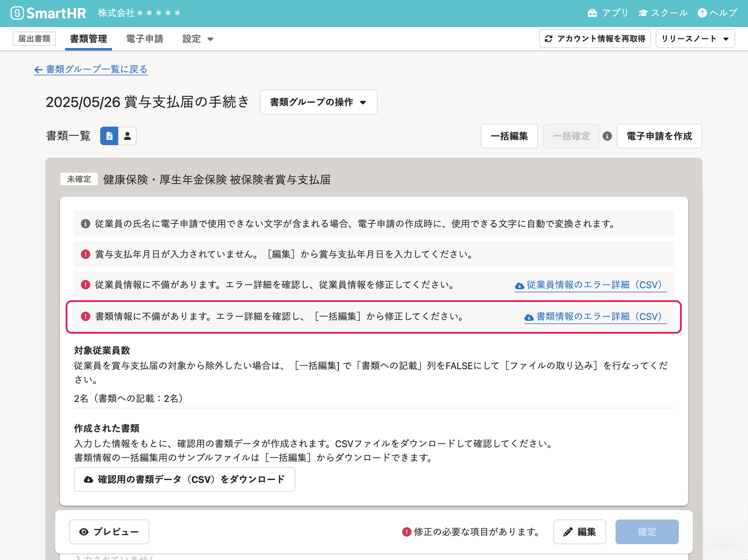Expand the 設定 dropdown tab
The height and width of the screenshot is (560, 748).
(x=198, y=39)
